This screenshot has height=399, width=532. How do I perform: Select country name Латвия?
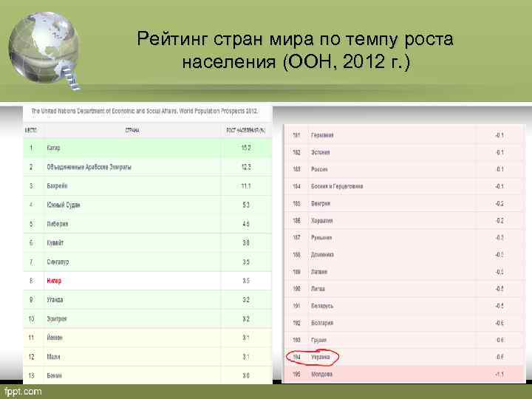[x=319, y=272]
